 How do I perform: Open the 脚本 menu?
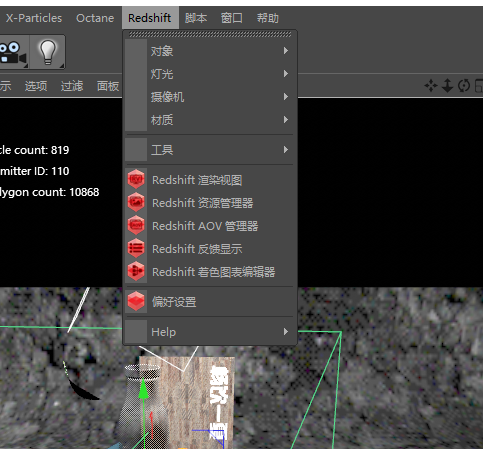[196, 18]
